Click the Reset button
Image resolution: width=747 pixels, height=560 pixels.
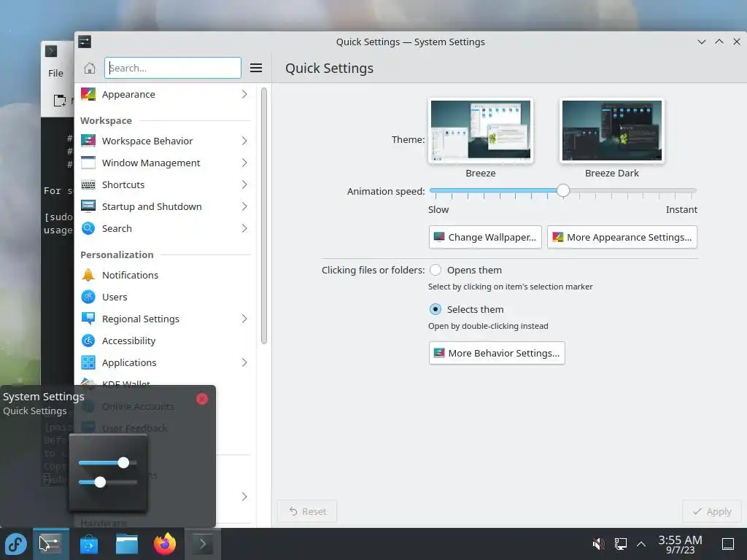tap(307, 511)
